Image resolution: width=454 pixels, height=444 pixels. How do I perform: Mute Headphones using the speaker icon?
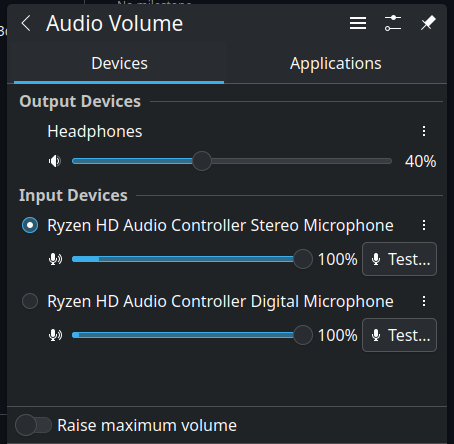coord(55,161)
